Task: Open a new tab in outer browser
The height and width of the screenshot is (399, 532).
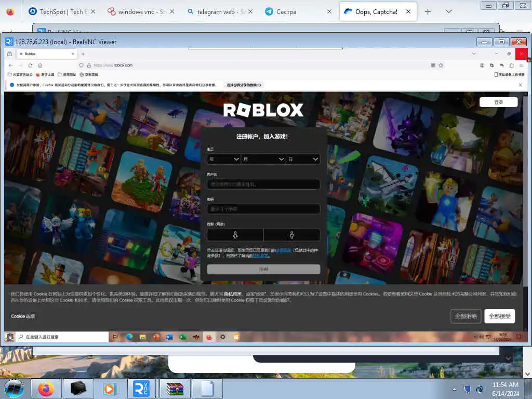Action: point(428,12)
